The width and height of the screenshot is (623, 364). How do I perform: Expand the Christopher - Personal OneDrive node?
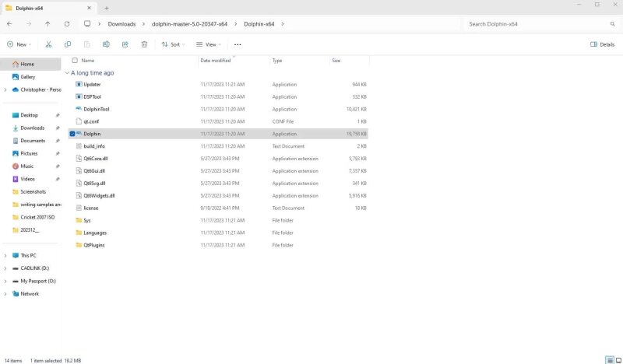pyautogui.click(x=5, y=89)
